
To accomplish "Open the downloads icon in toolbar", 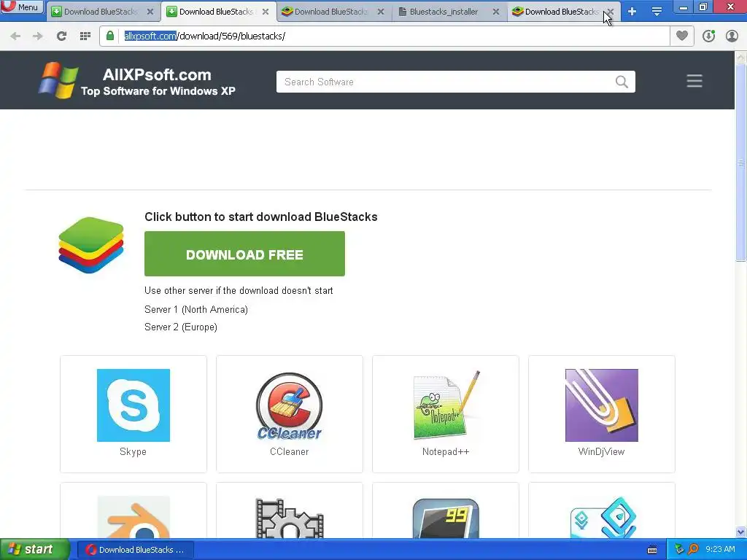I will 708,36.
